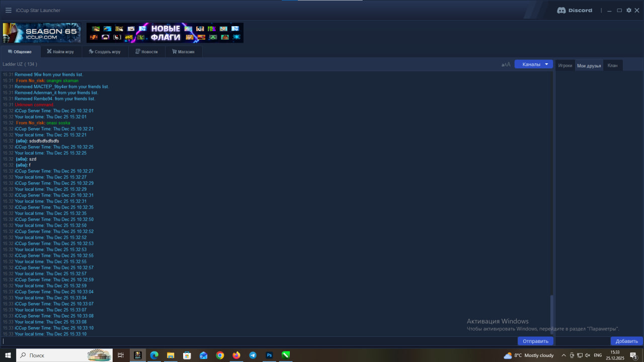
Task: Click the iCCup launcher taskbar icon
Action: coord(137,355)
